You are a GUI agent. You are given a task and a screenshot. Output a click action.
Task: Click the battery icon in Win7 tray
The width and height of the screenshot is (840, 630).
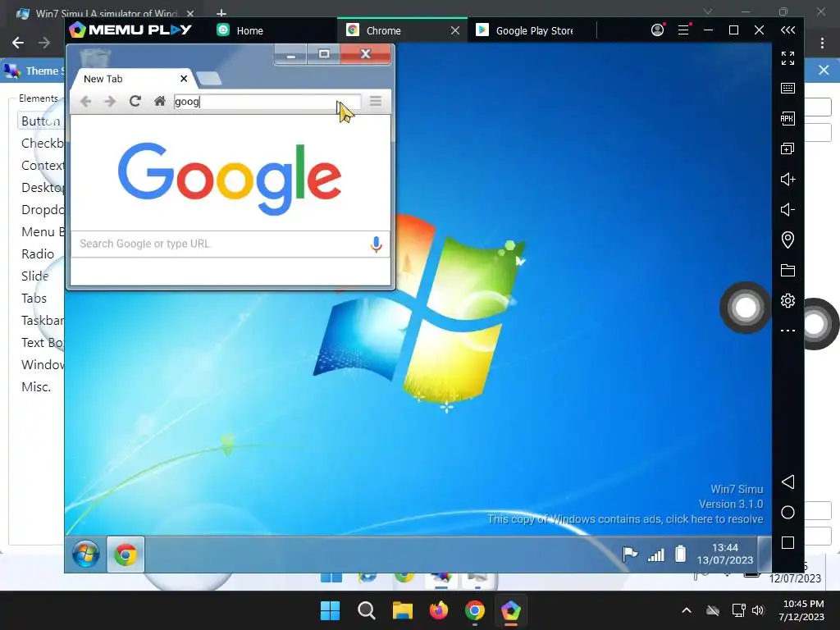[680, 554]
